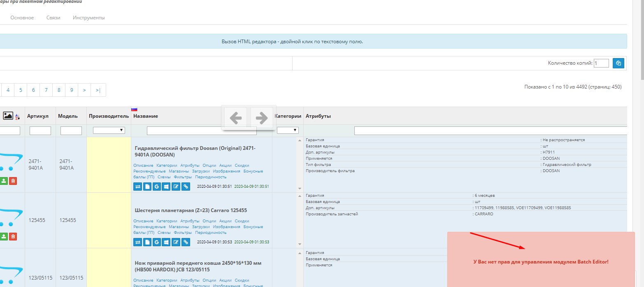Click yellow Производитель cell in 125455 row
The height and width of the screenshot is (287, 644).
[109, 220]
